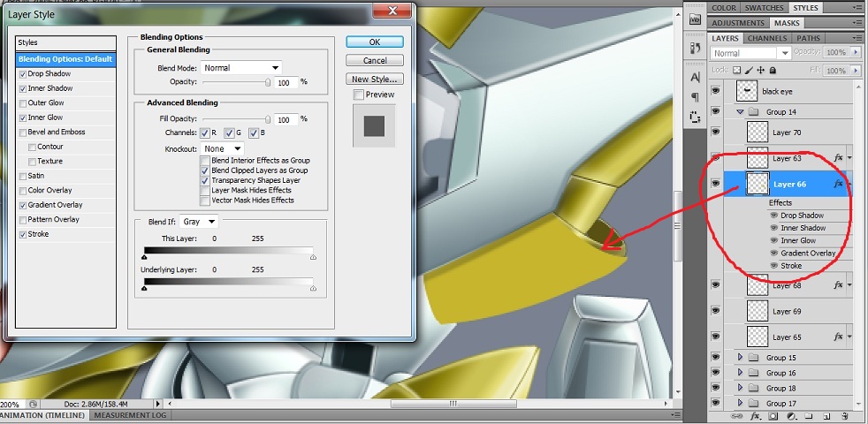Open the Blend Mode dropdown in dialog
The height and width of the screenshot is (424, 868).
[x=241, y=67]
